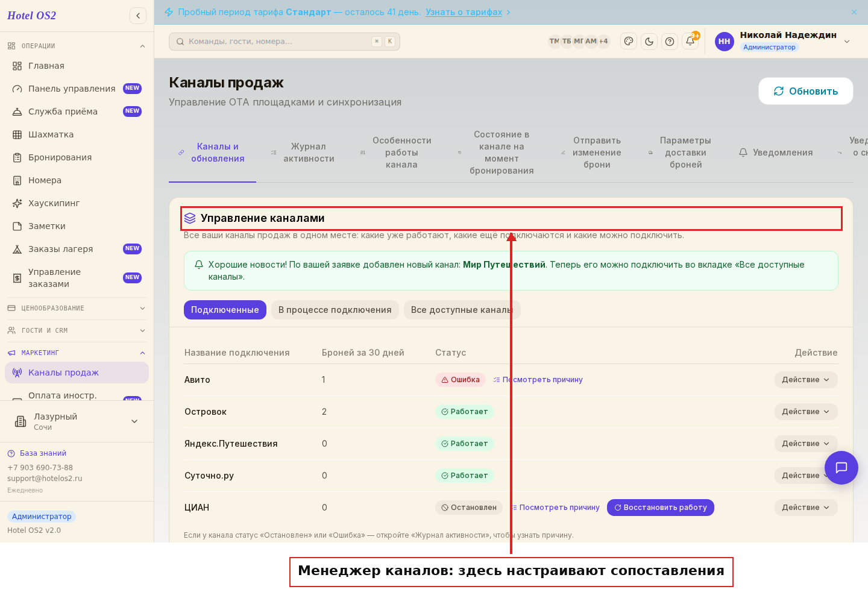Image resolution: width=868 pixels, height=601 pixels.
Task: Open Главная in the sidebar
Action: [77, 66]
